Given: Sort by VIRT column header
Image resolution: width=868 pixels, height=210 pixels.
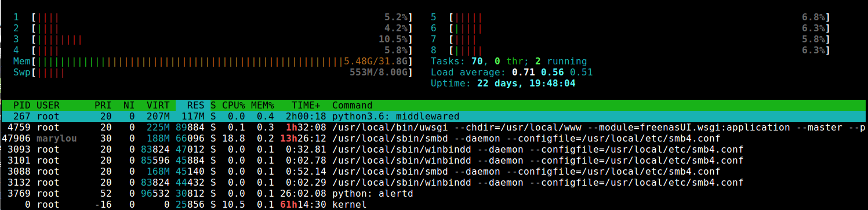Looking at the screenshot, I should pos(158,106).
